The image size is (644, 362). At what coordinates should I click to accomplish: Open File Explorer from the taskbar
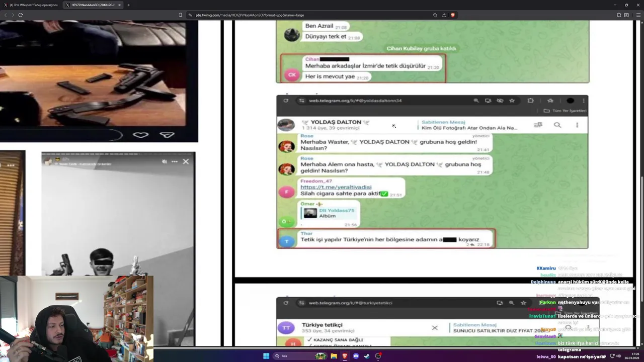(334, 356)
